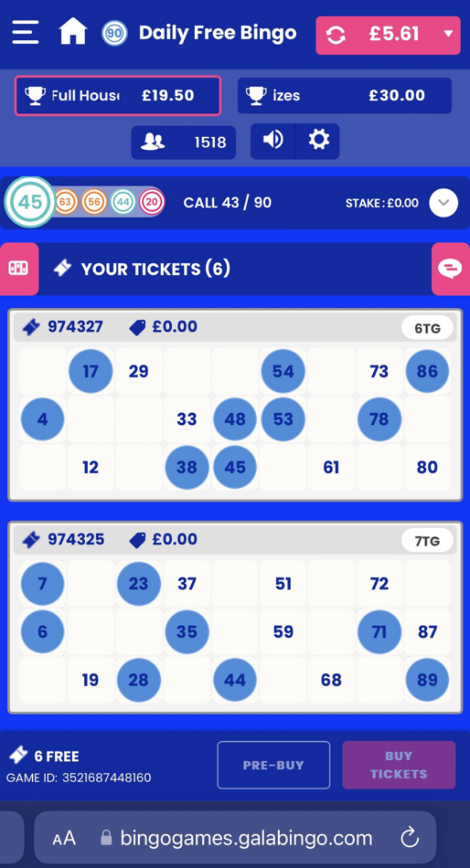The image size is (470, 868).
Task: Open the hamburger menu
Action: (x=25, y=33)
